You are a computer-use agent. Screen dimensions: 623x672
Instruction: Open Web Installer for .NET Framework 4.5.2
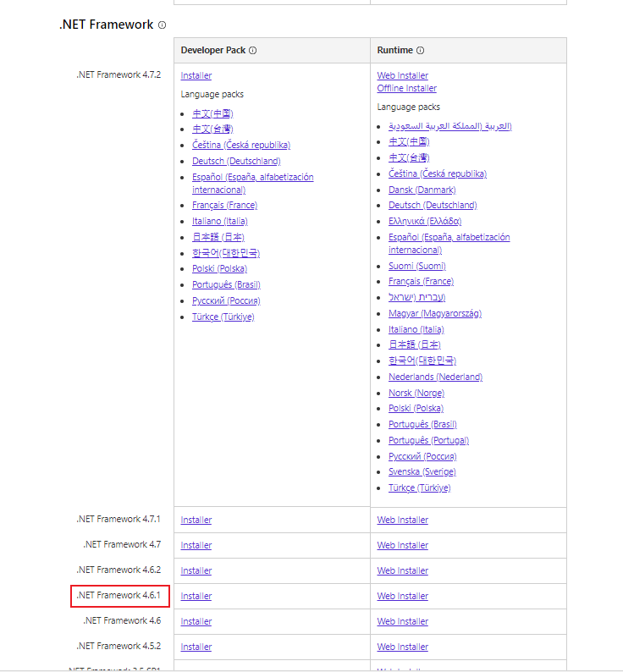(x=403, y=647)
